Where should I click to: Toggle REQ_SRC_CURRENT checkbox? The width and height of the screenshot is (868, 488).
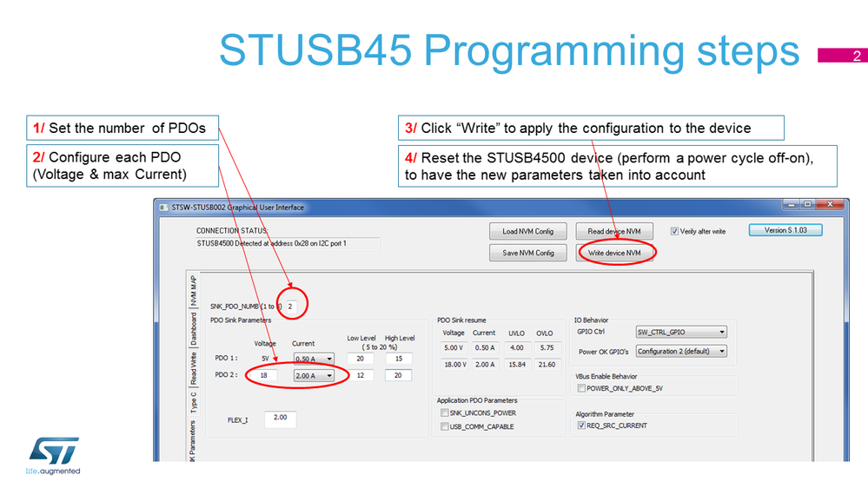[x=581, y=425]
